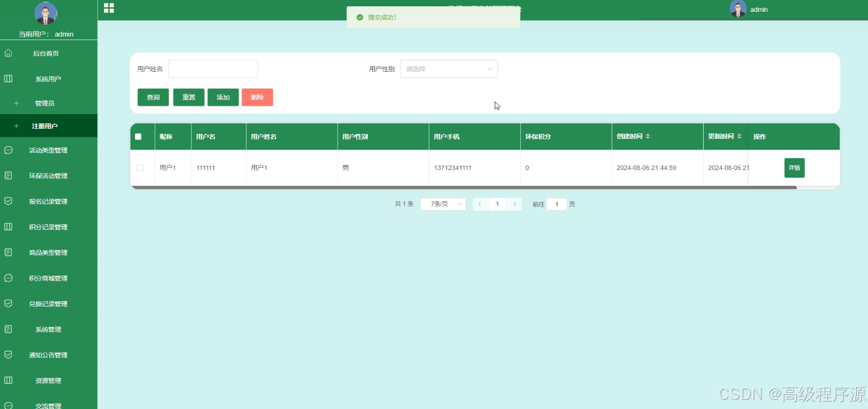This screenshot has width=868, height=409.
Task: Click the 用户姓名 input field
Action: (x=213, y=69)
